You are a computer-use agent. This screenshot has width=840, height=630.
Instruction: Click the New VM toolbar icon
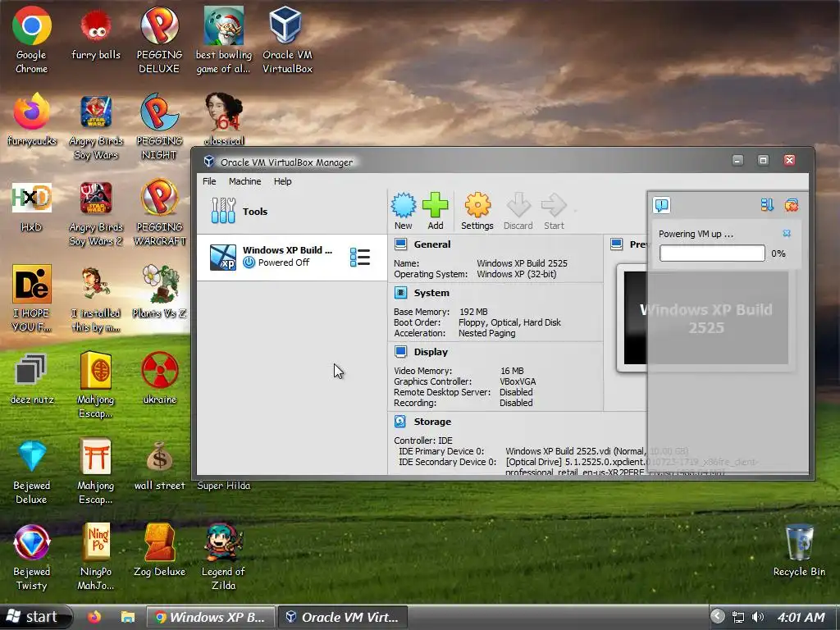point(403,211)
